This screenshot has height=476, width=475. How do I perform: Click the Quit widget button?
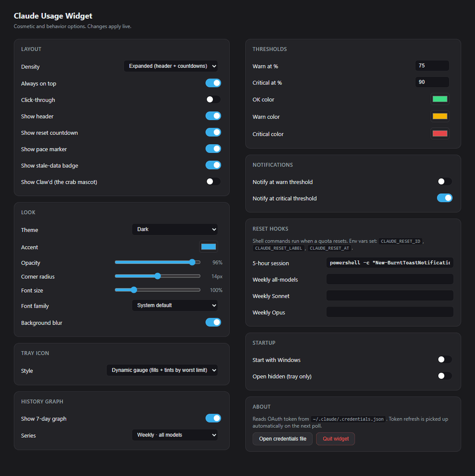tap(336, 439)
